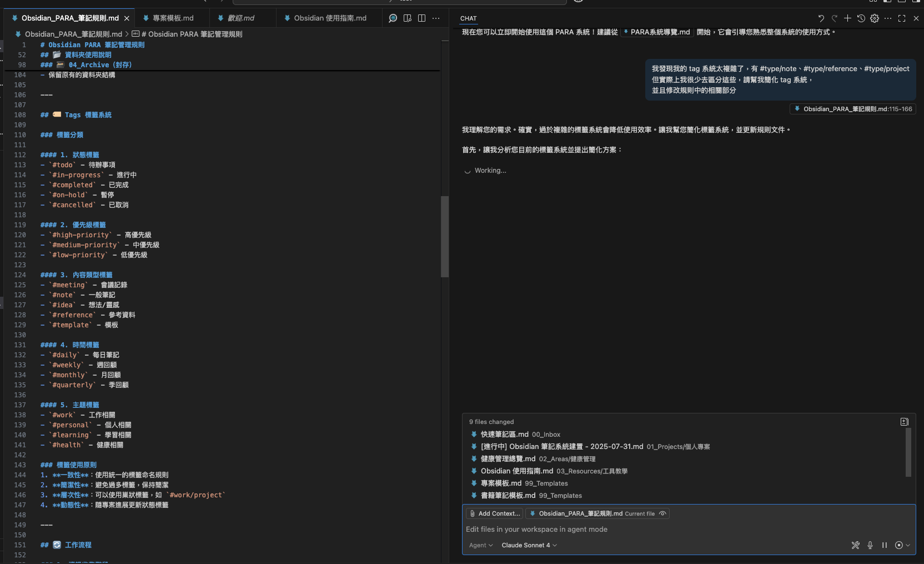Click the line containing #high-priority
This screenshot has height=564, width=924.
click(96, 235)
